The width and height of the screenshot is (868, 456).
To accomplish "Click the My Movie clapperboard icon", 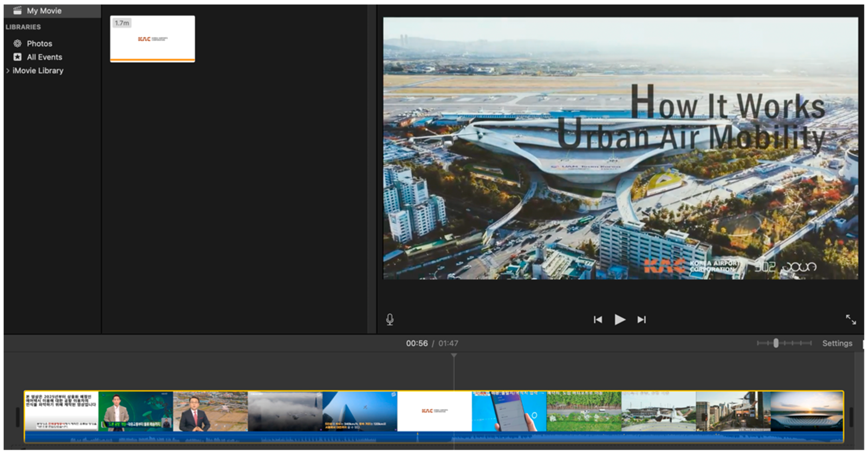I will pos(17,11).
